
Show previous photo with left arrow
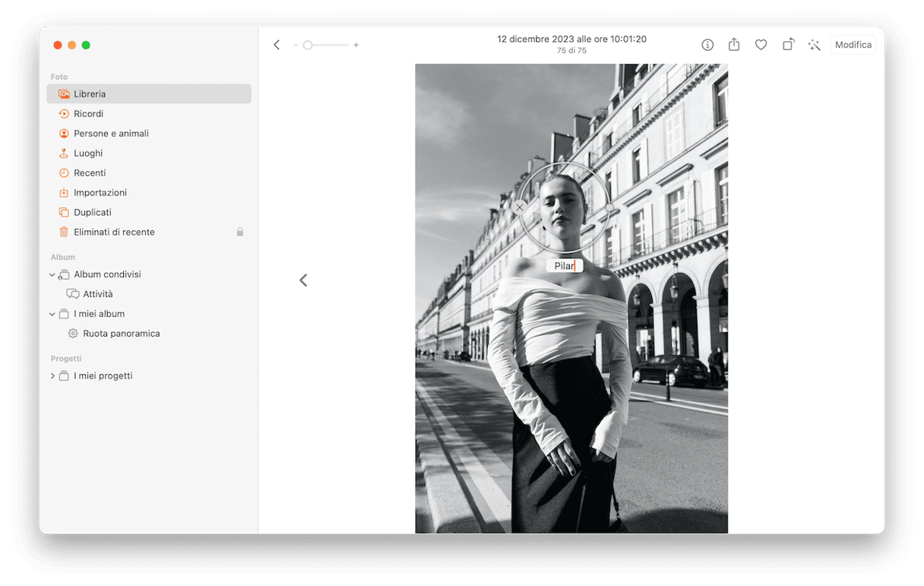(x=303, y=280)
